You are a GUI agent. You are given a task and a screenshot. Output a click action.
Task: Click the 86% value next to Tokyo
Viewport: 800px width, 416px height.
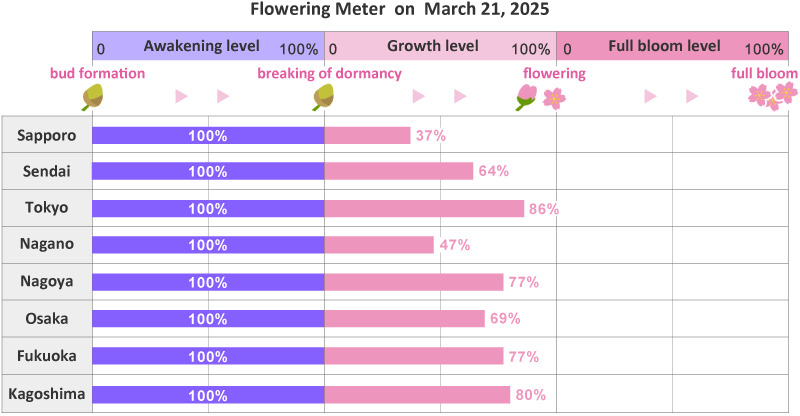(544, 209)
